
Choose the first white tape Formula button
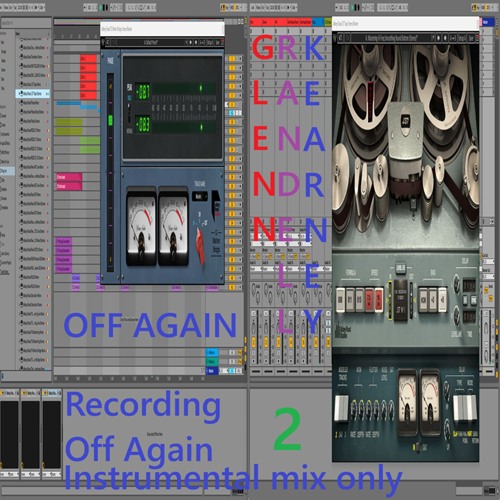[x=340, y=299]
